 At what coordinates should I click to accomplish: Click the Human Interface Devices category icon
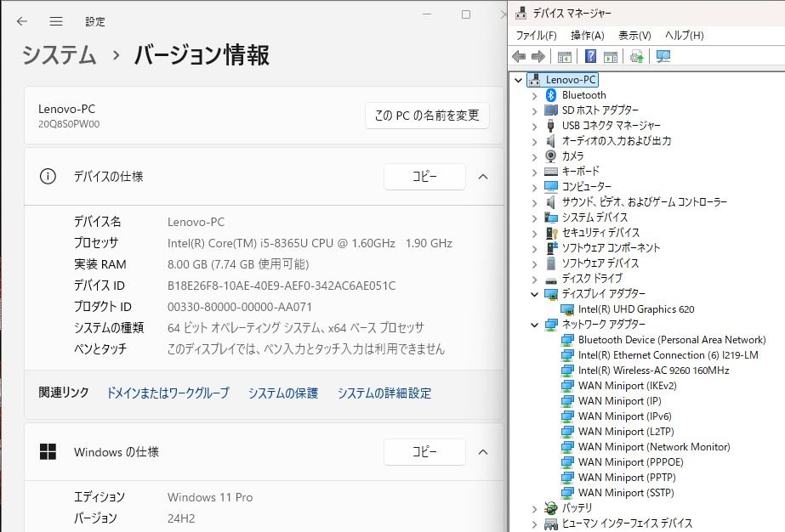(551, 524)
